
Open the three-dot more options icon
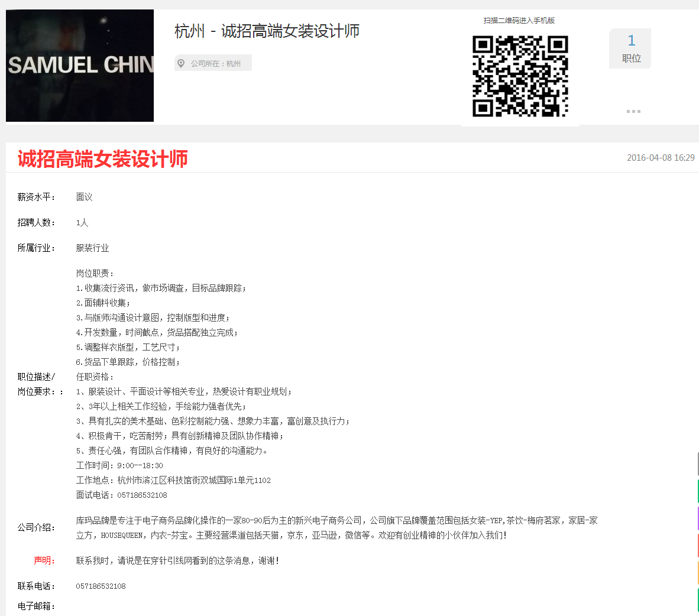(x=633, y=111)
